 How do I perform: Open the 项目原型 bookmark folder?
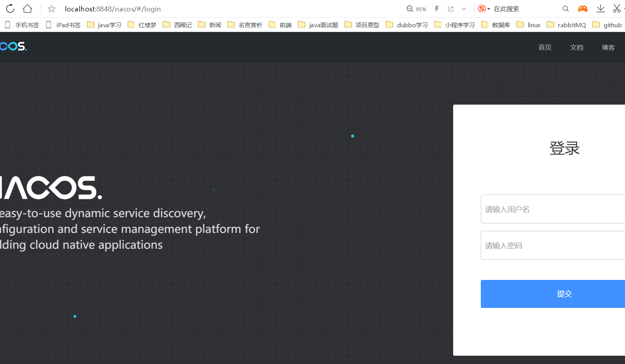(362, 25)
